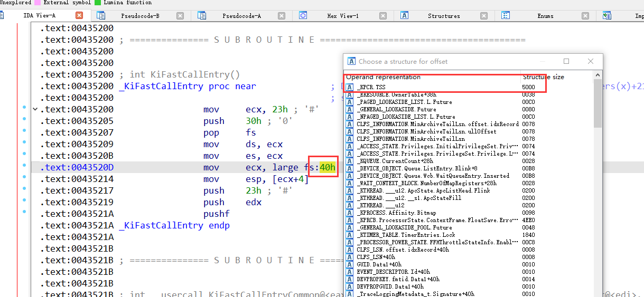Close the Hex View-1 tab

(383, 16)
